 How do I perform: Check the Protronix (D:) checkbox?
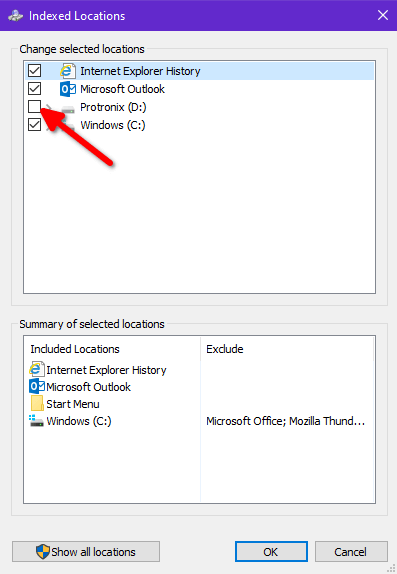(34, 107)
